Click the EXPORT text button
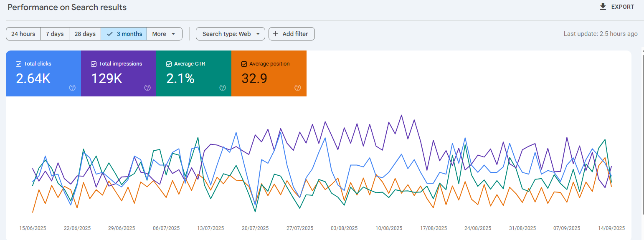This screenshot has height=240, width=644. tap(622, 7)
